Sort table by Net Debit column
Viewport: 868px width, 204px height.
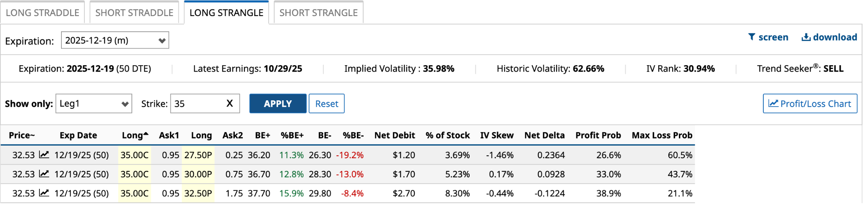click(394, 135)
